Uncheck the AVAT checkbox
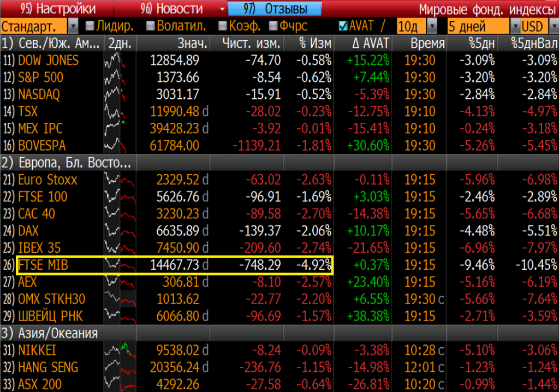 point(343,26)
